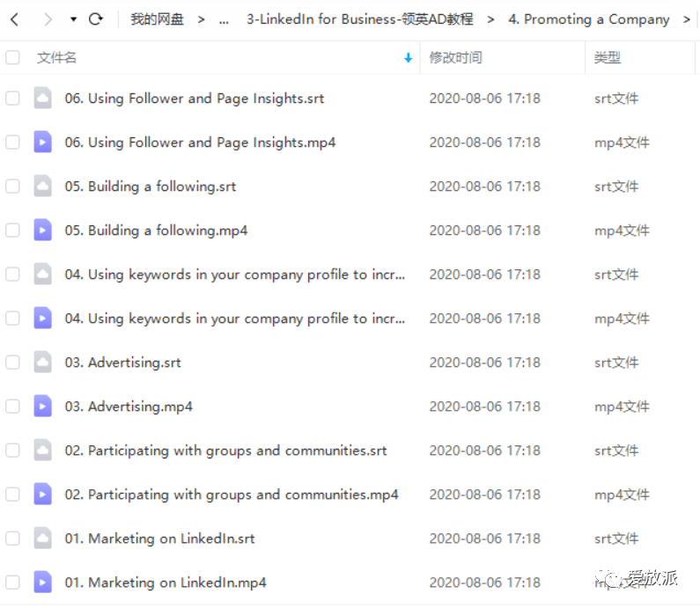Open 02. Participating with groups and communities.mp4
The image size is (700, 608).
[x=232, y=494]
